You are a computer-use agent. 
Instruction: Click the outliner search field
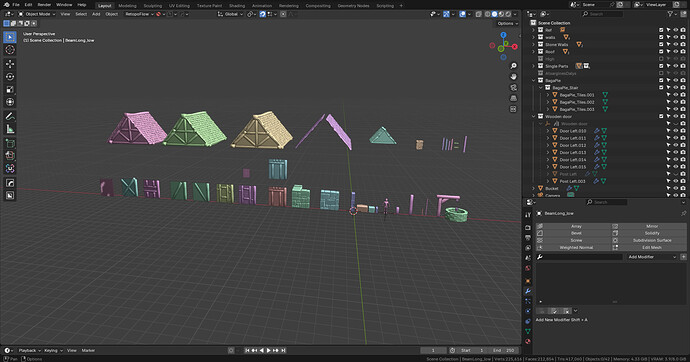(x=602, y=14)
